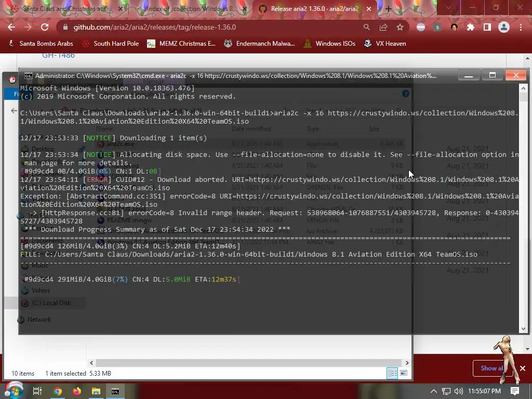
Task: Close the Chrome downloads bar
Action: tap(523, 368)
